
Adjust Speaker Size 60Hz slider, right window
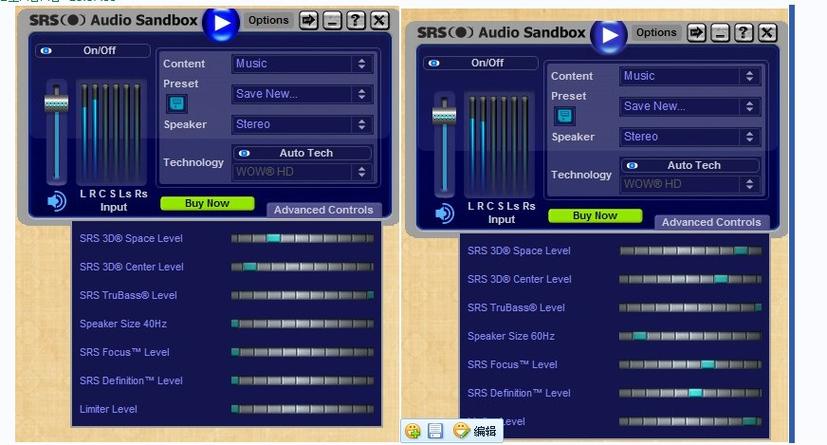pyautogui.click(x=690, y=336)
